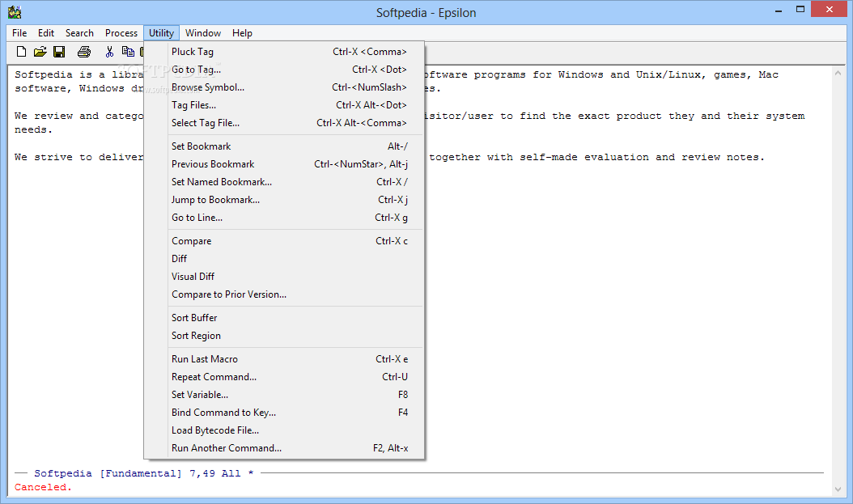Screen dimensions: 853x504
Task: Click the Cut scissors icon
Action: point(109,52)
